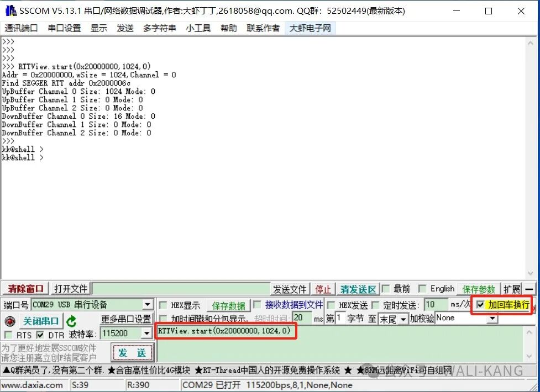Open the COM29 port selection dropdown
This screenshot has height=392, width=540.
[x=147, y=304]
